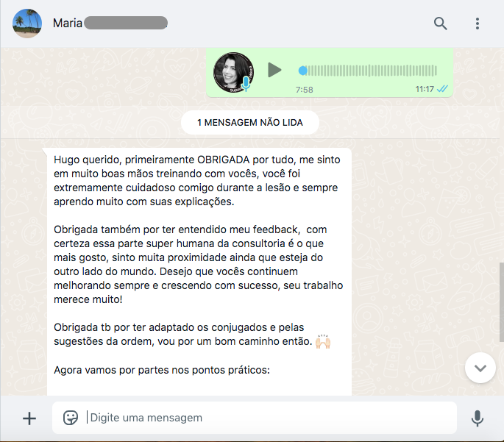Image resolution: width=504 pixels, height=442 pixels.
Task: Start voice recording with microphone icon
Action: click(x=478, y=418)
